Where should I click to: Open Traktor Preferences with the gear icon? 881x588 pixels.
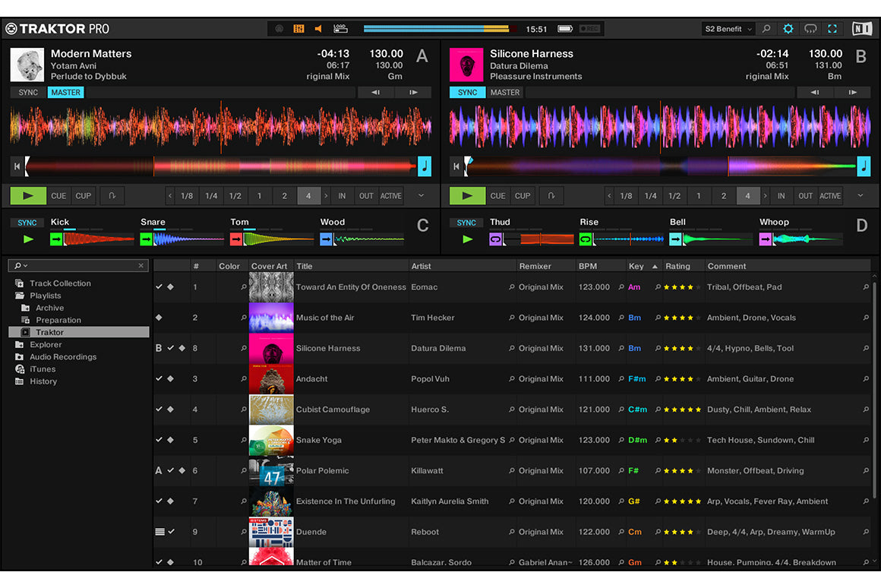click(788, 28)
